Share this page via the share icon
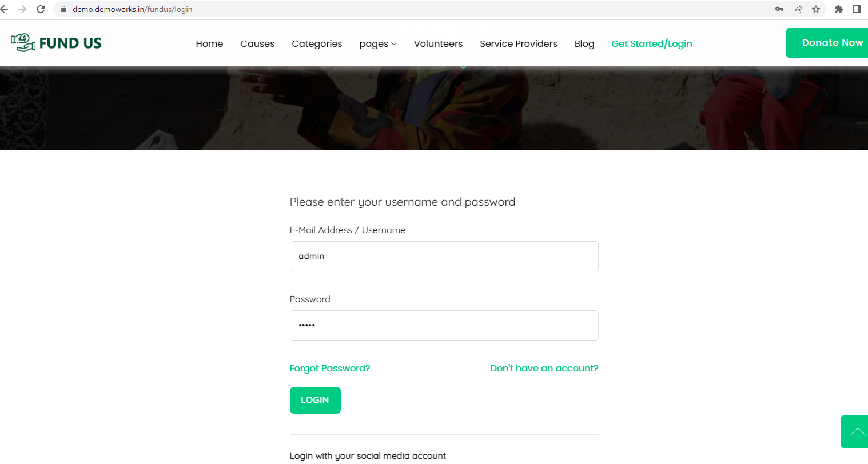This screenshot has height=464, width=868. [x=798, y=9]
